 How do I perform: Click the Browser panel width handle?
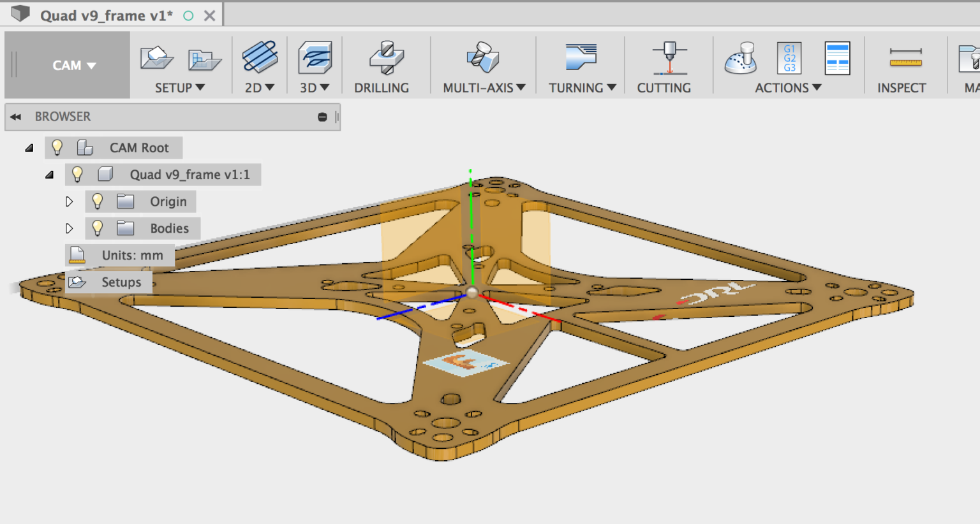336,117
